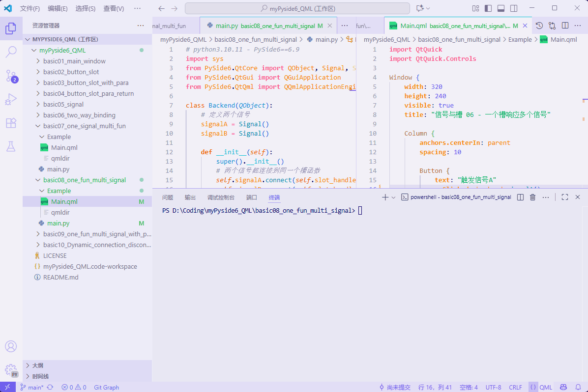The width and height of the screenshot is (588, 392).
Task: Open README.md file
Action: [x=87, y=278]
